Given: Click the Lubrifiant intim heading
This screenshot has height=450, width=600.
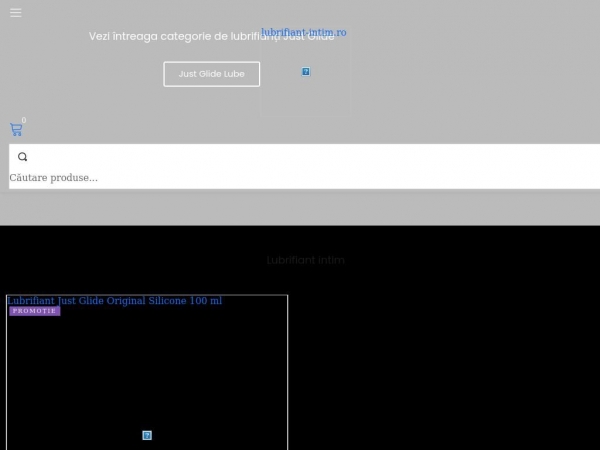Looking at the screenshot, I should pyautogui.click(x=305, y=260).
